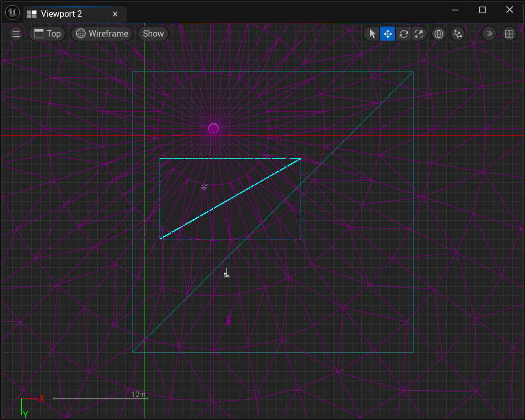Screen dimensions: 525x420
Task: Select the player start flag icon
Action: (226, 273)
